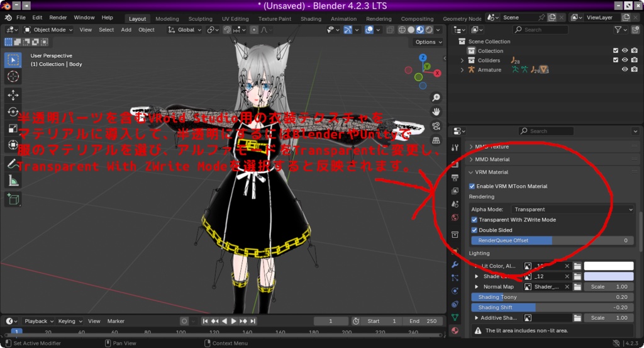Open the Window menu
The image size is (644, 348).
(84, 18)
